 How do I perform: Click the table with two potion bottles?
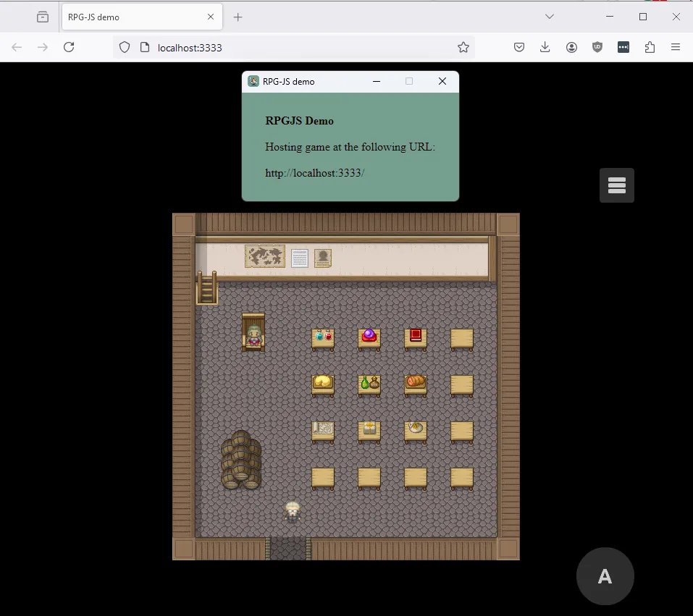(x=323, y=339)
